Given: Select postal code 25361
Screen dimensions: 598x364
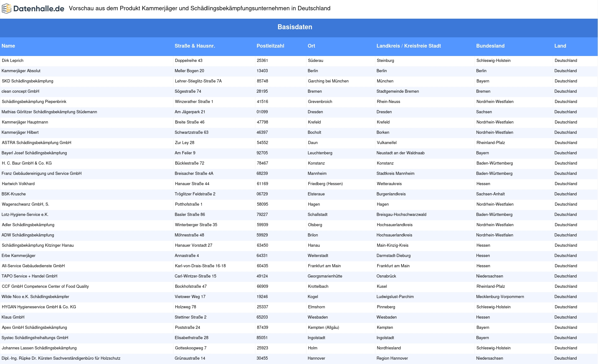Looking at the screenshot, I should (x=262, y=61).
